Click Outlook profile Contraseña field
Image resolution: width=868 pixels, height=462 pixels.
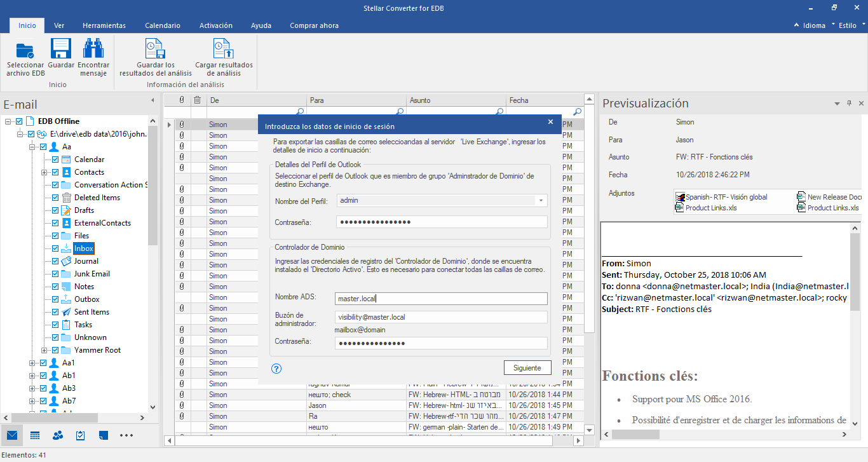pos(441,222)
